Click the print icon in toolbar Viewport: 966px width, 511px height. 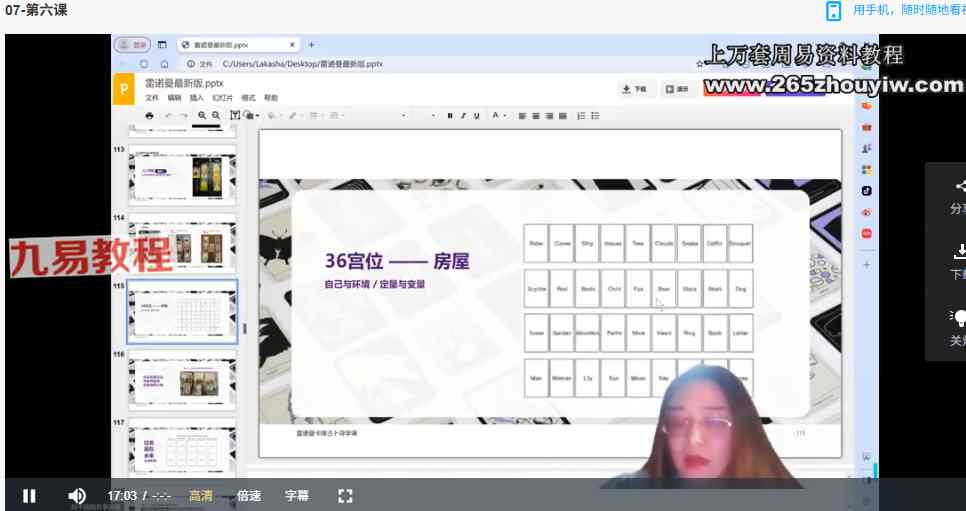(150, 116)
